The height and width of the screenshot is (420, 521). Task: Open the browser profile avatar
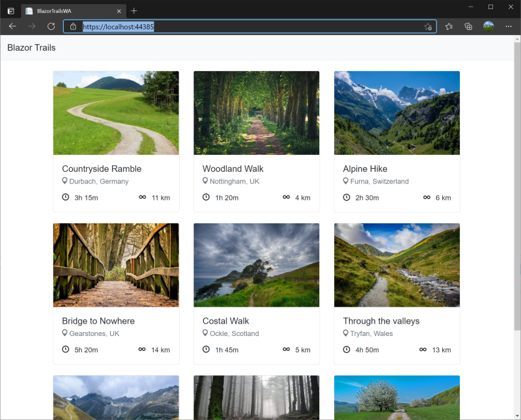pos(488,26)
